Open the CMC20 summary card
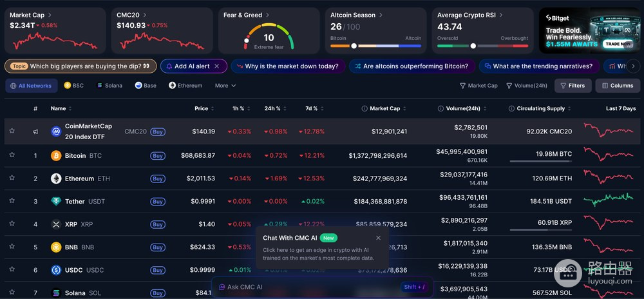Viewport: 644px width, 299px height. tap(162, 30)
